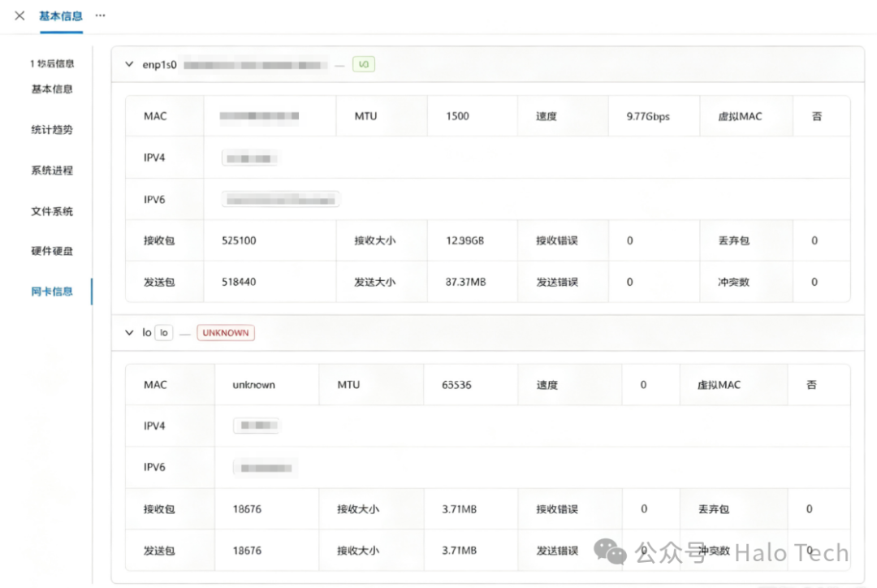Collapse the enp1s0 interface section
The width and height of the screenshot is (877, 588).
pyautogui.click(x=129, y=64)
